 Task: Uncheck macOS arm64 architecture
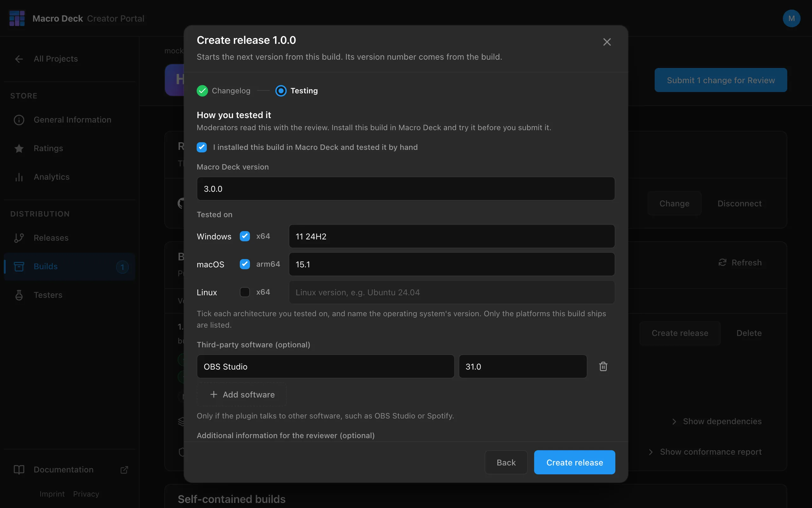tap(245, 264)
